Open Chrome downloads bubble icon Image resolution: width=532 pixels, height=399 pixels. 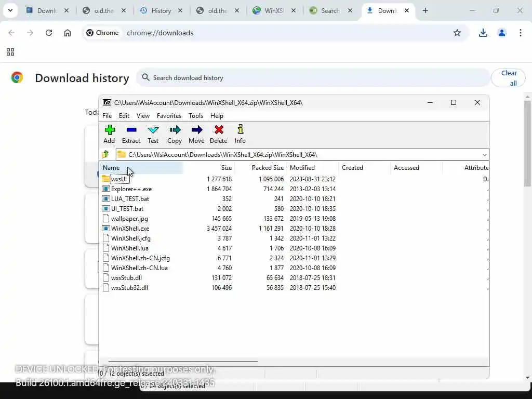tap(483, 33)
